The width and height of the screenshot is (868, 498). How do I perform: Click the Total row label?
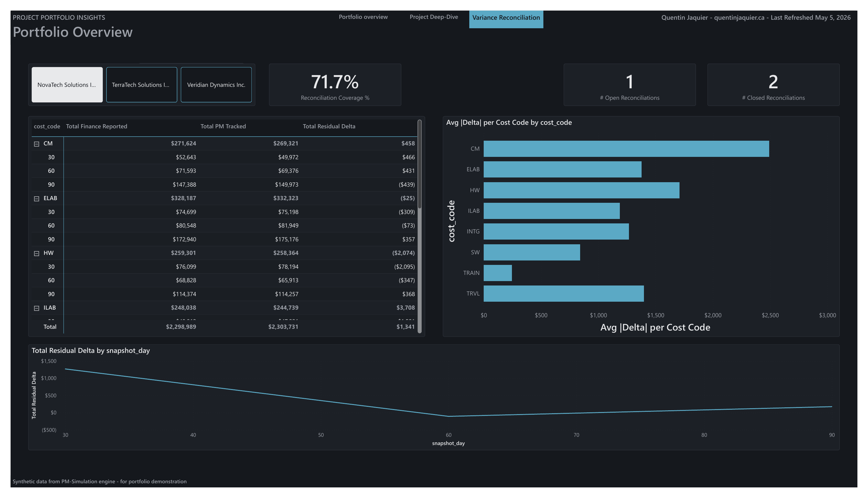[x=50, y=327]
